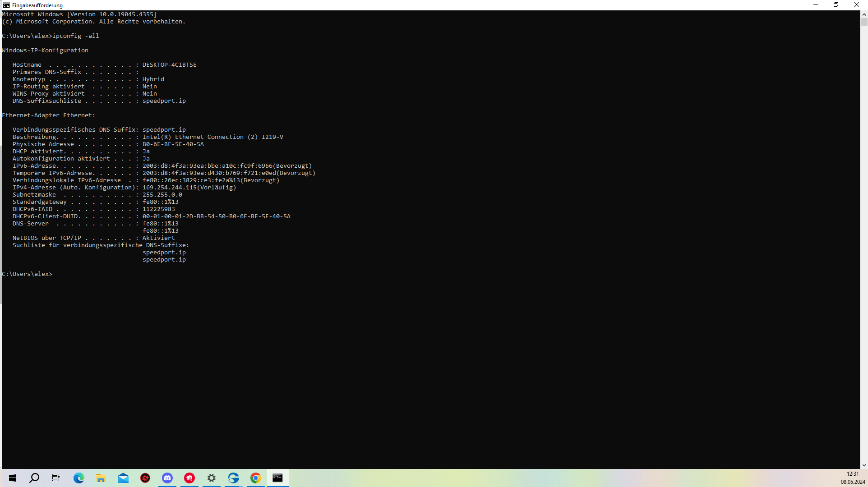Open the red Riot Client taskbar icon
The height and width of the screenshot is (487, 868).
pos(189,478)
